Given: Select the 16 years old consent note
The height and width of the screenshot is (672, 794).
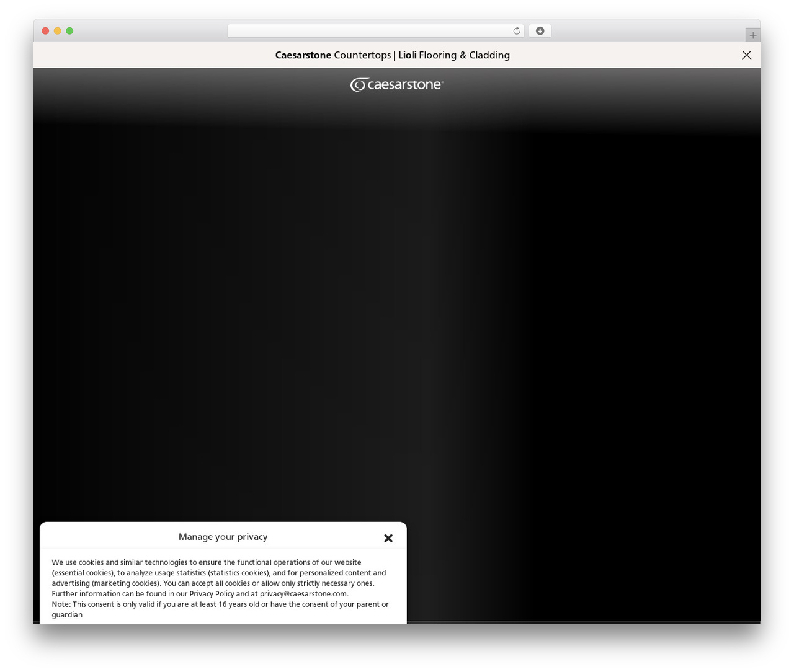Looking at the screenshot, I should pyautogui.click(x=220, y=609).
